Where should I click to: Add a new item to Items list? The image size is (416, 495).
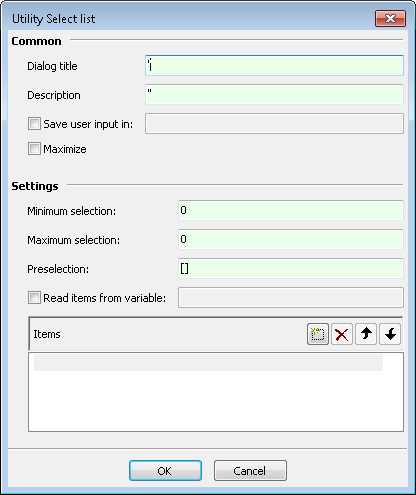pyautogui.click(x=318, y=334)
